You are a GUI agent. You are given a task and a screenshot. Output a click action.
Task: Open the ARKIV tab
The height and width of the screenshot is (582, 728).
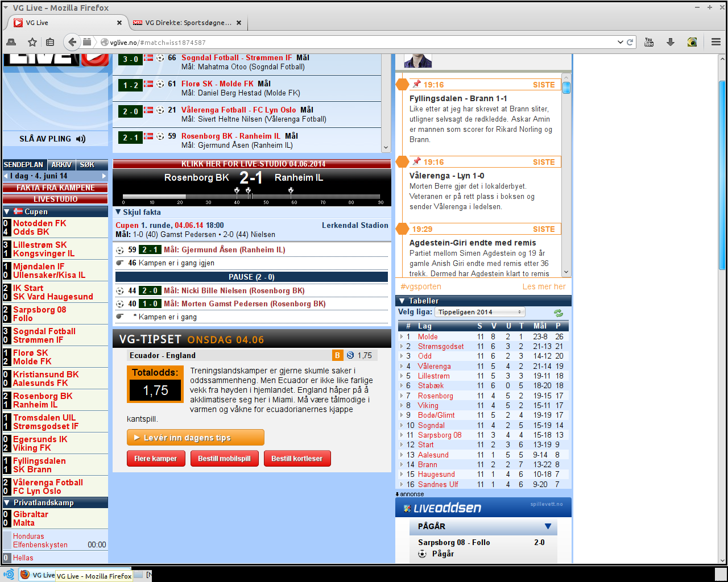click(x=61, y=165)
